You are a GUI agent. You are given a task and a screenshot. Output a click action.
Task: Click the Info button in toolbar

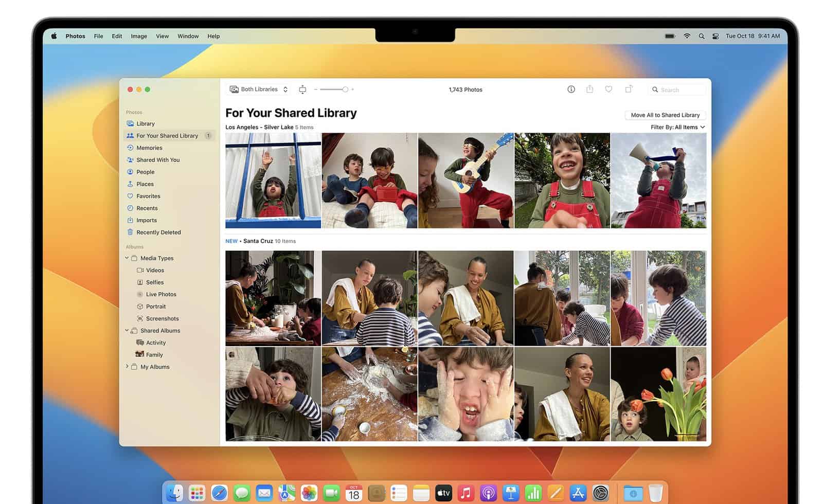point(571,89)
